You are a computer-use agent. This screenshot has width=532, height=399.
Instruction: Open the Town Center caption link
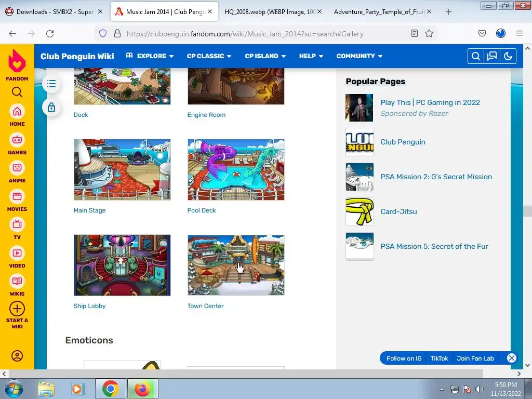(205, 306)
